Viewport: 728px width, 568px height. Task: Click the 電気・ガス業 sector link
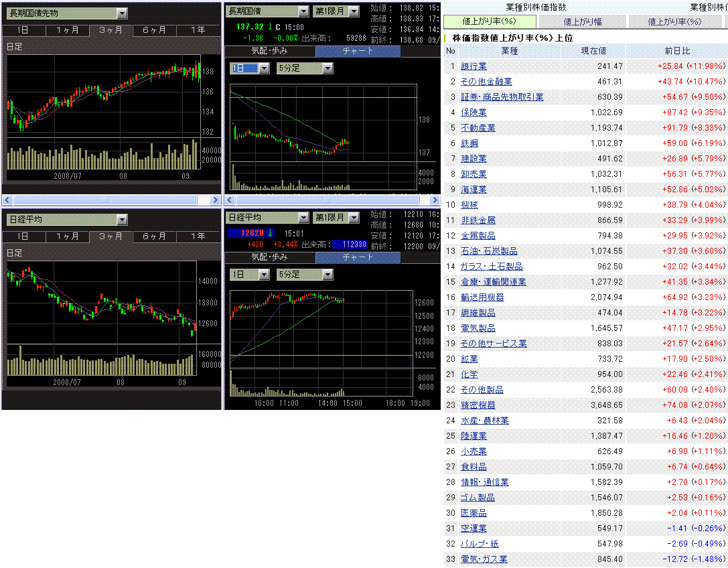[484, 559]
